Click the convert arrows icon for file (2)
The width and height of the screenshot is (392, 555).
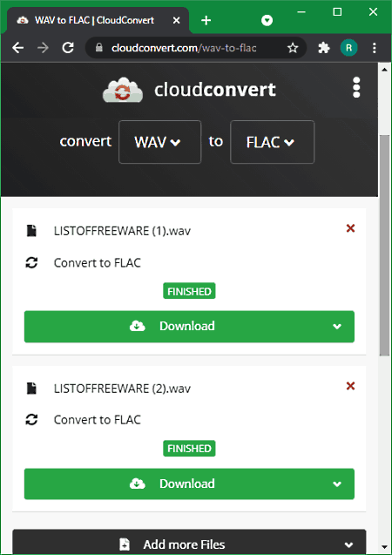31,420
